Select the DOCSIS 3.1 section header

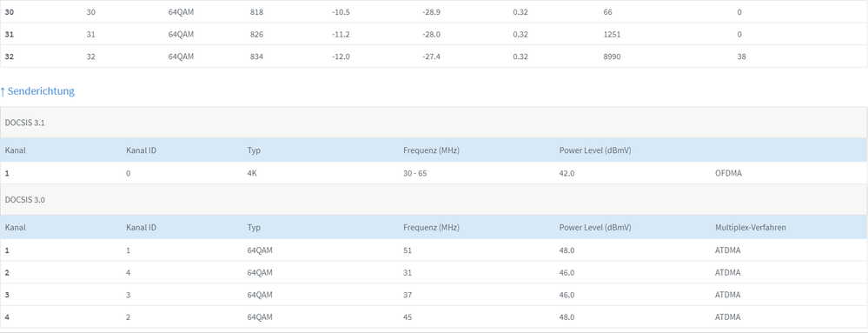(x=434, y=123)
